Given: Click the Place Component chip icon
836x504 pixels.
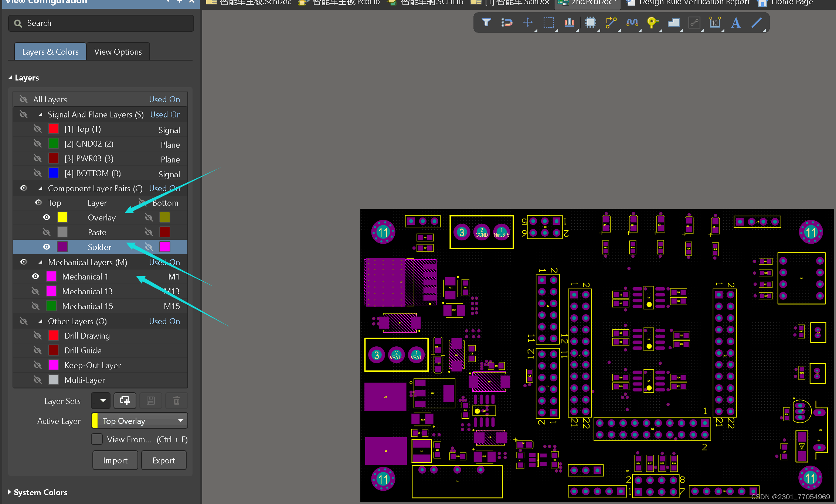Looking at the screenshot, I should 591,23.
